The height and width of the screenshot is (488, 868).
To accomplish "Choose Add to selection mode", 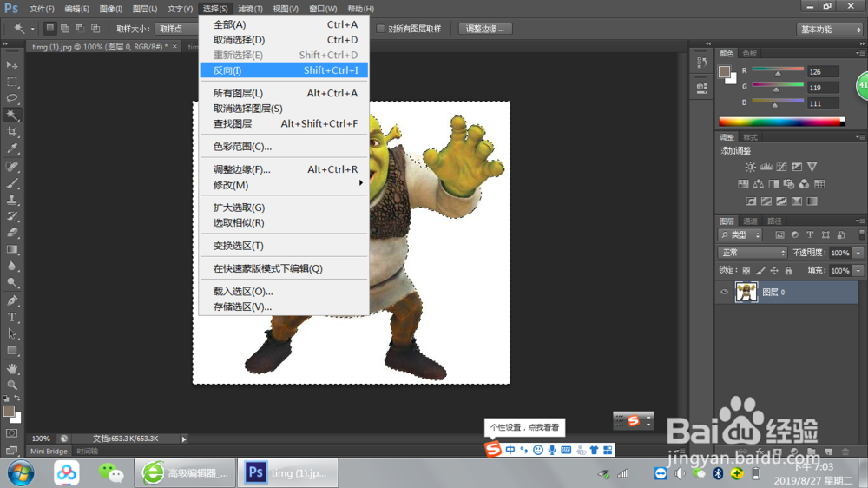I will pyautogui.click(x=65, y=29).
